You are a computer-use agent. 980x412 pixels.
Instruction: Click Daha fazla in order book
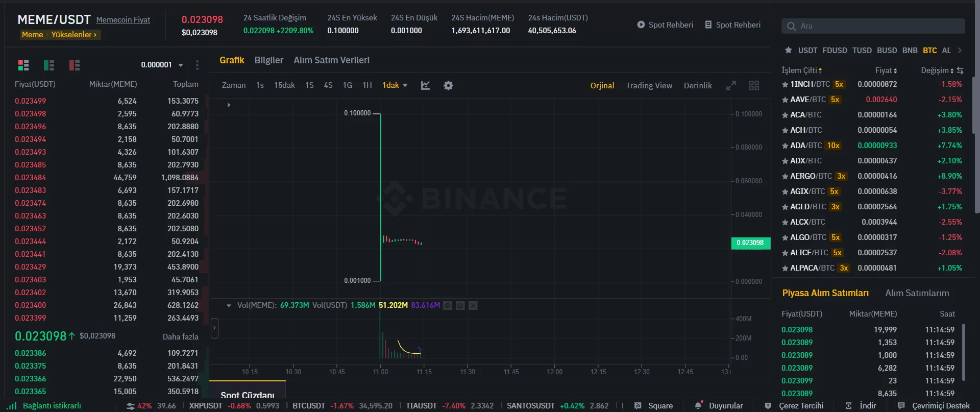(x=180, y=336)
